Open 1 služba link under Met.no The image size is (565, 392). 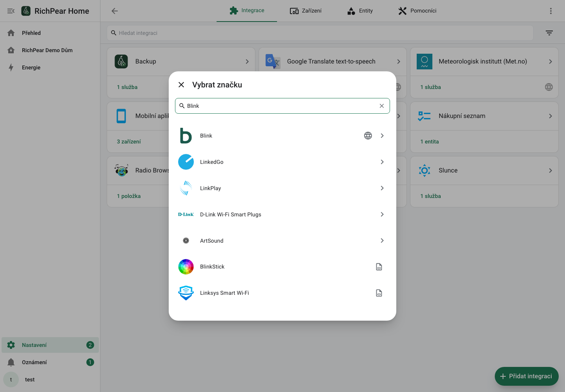click(430, 87)
